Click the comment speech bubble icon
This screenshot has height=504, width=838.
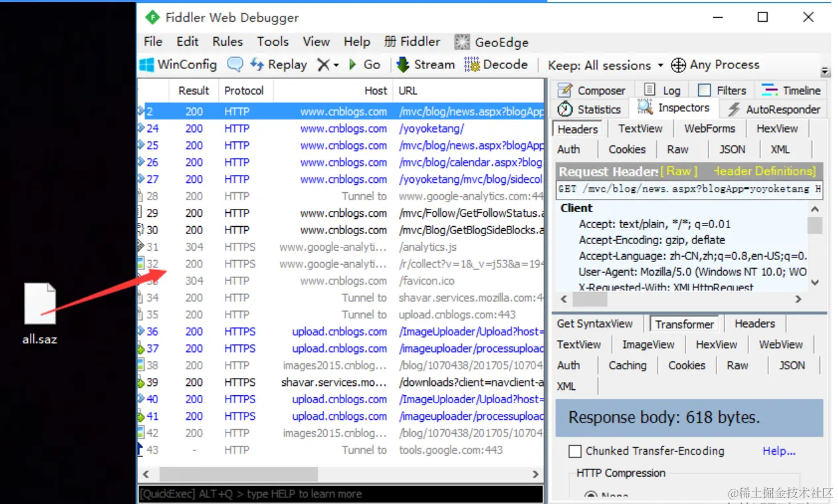pyautogui.click(x=235, y=65)
